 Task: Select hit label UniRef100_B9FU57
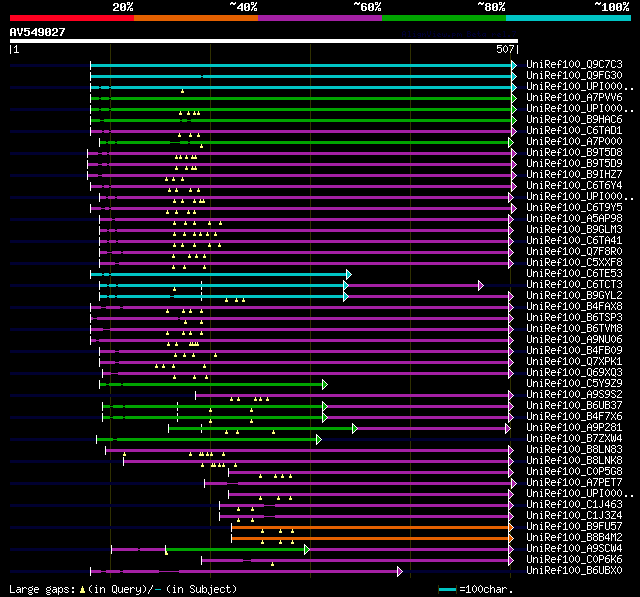tap(574, 527)
